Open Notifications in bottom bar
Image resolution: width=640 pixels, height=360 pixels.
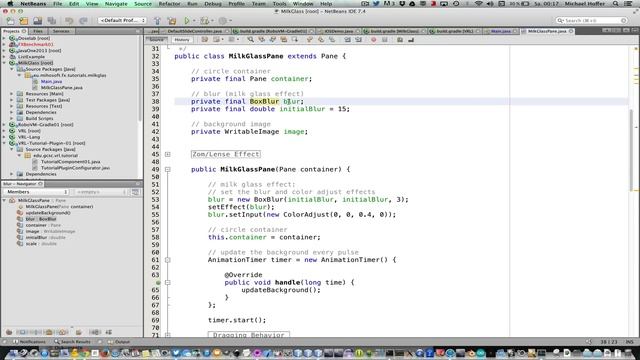pyautogui.click(x=29, y=342)
